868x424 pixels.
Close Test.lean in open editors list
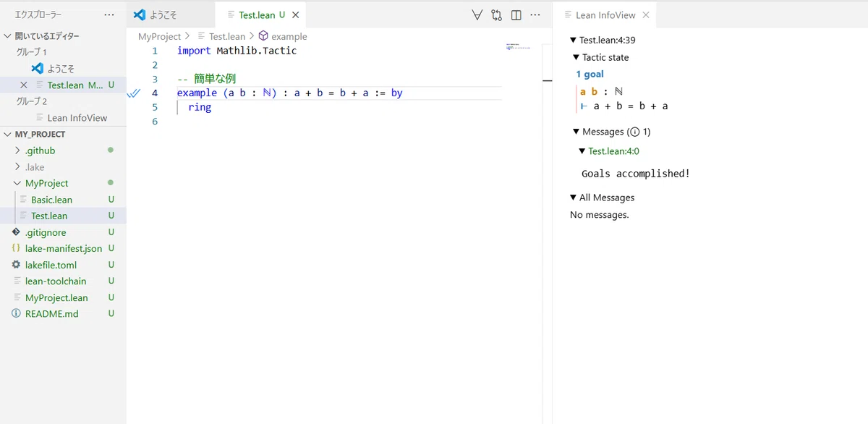(24, 85)
